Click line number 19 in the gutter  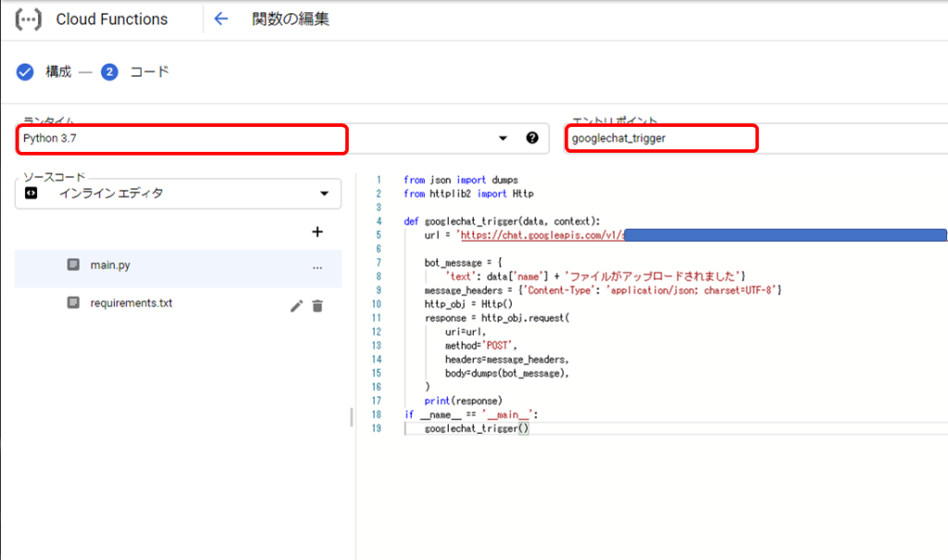click(377, 429)
